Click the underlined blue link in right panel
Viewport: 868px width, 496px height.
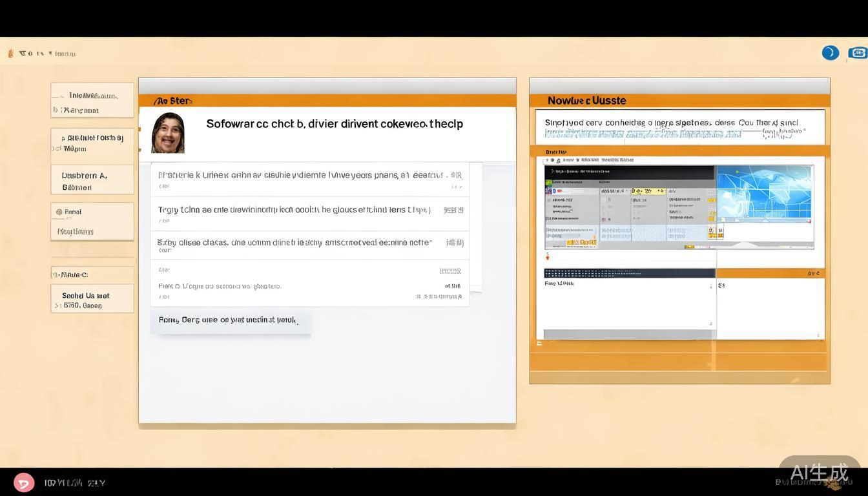pyautogui.click(x=643, y=134)
